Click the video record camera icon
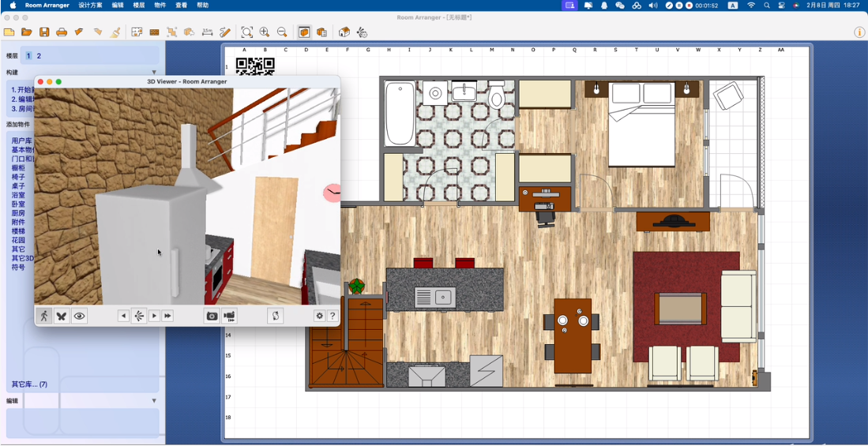This screenshot has width=868, height=446. tap(230, 316)
